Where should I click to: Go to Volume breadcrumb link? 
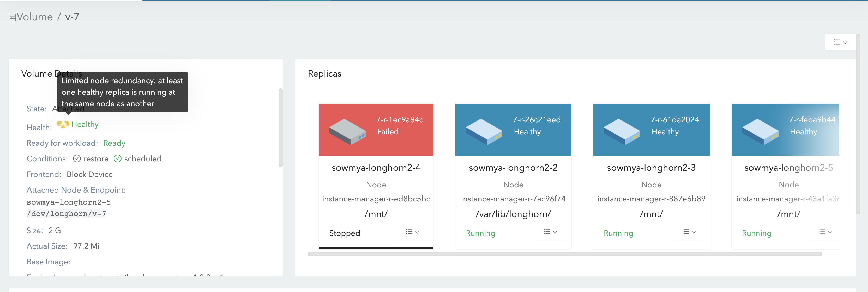coord(35,17)
